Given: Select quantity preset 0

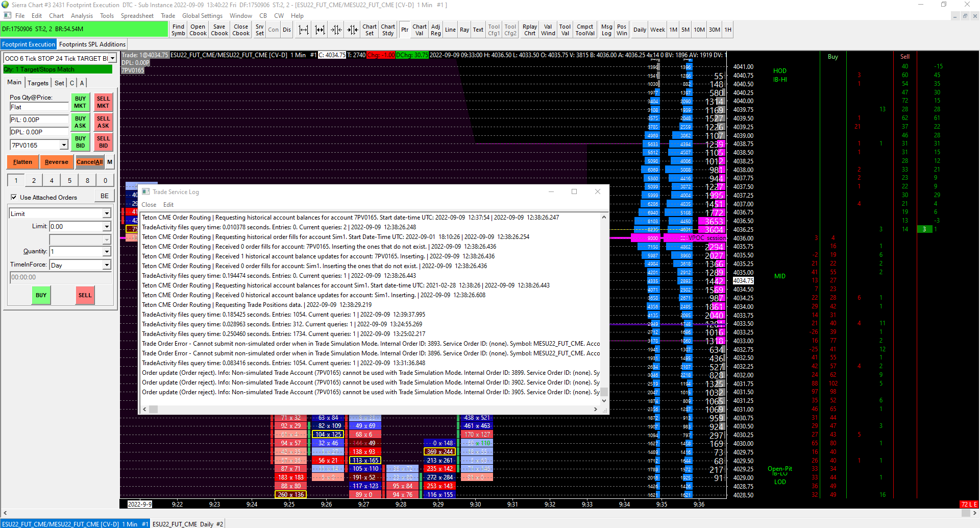Looking at the screenshot, I should [x=105, y=180].
